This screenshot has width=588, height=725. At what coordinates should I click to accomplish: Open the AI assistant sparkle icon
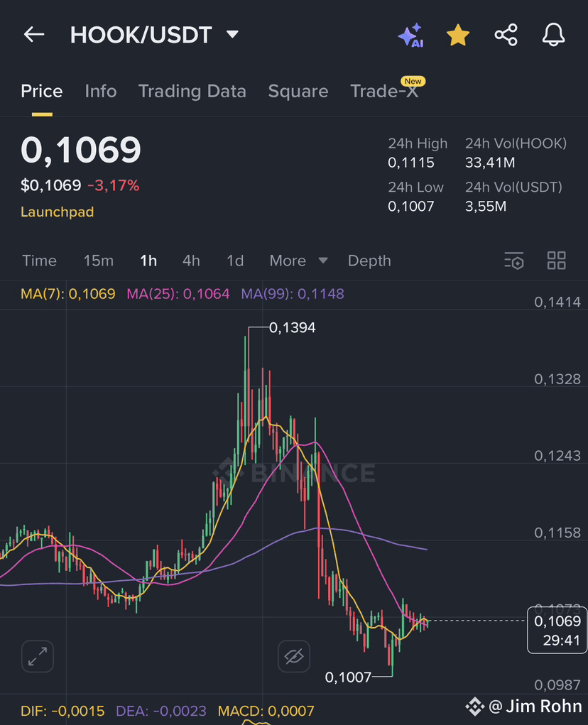point(410,35)
